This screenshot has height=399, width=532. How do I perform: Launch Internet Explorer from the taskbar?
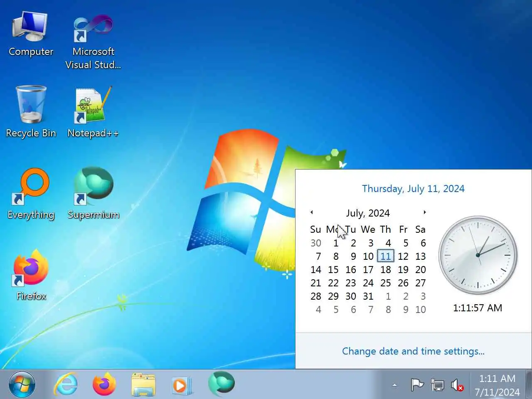66,384
